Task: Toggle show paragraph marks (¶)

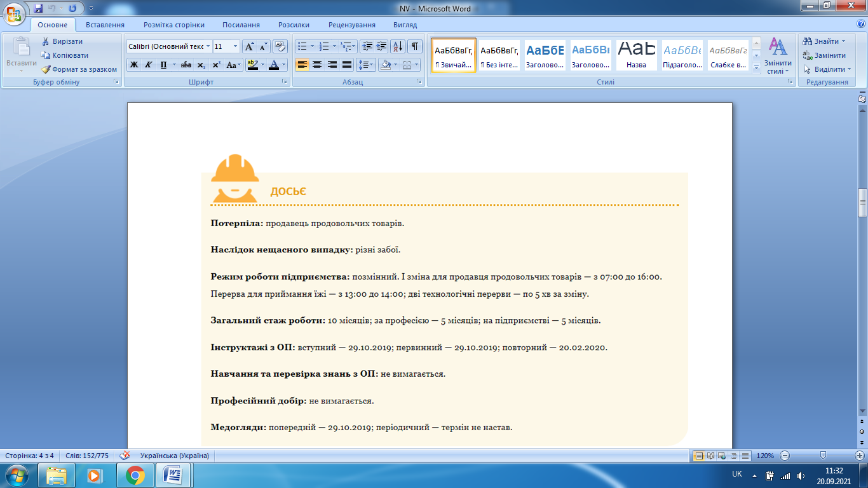Action: coord(414,46)
